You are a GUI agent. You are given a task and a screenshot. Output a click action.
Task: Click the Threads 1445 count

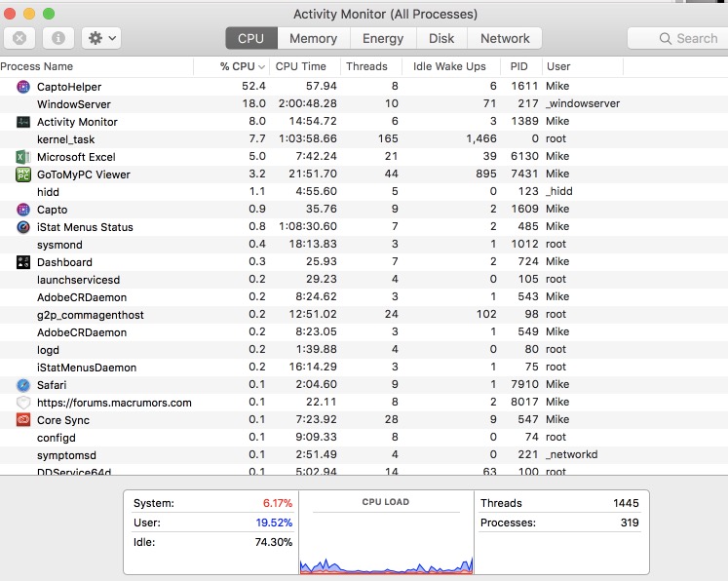tap(626, 503)
